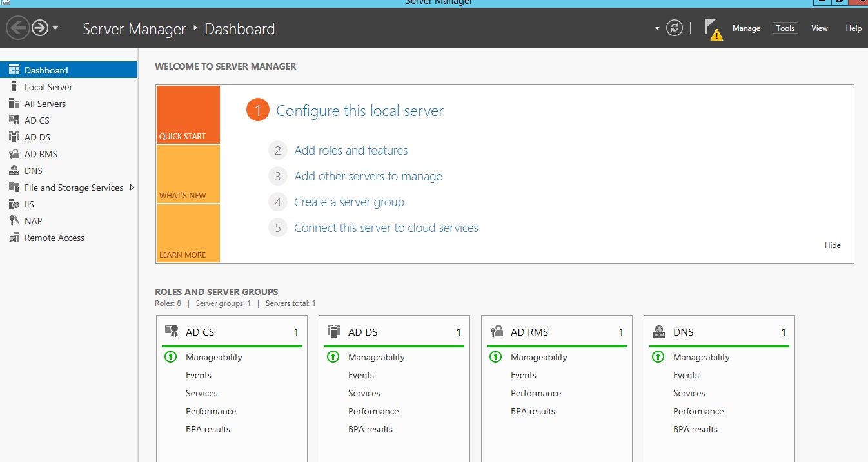Viewport: 868px width, 462px height.
Task: Click the File and Storage Services icon
Action: click(x=14, y=187)
